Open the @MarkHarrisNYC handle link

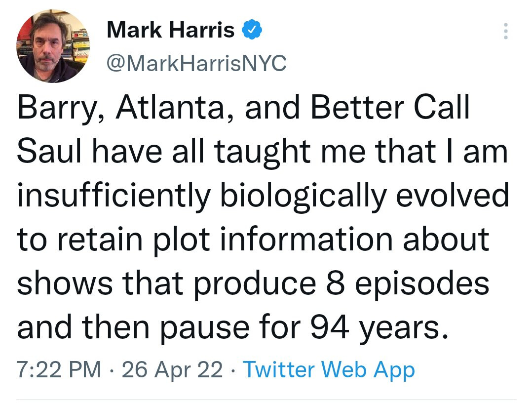[196, 63]
